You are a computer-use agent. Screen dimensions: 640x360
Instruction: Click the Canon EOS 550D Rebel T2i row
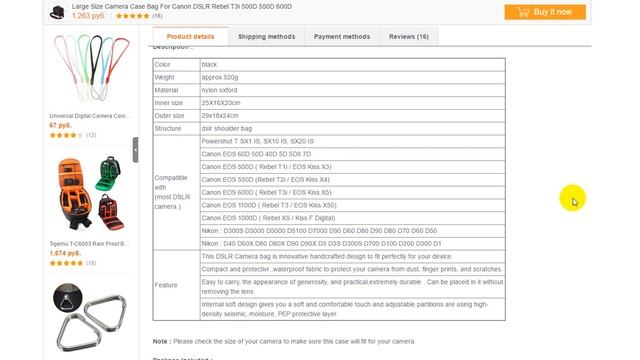point(353,180)
